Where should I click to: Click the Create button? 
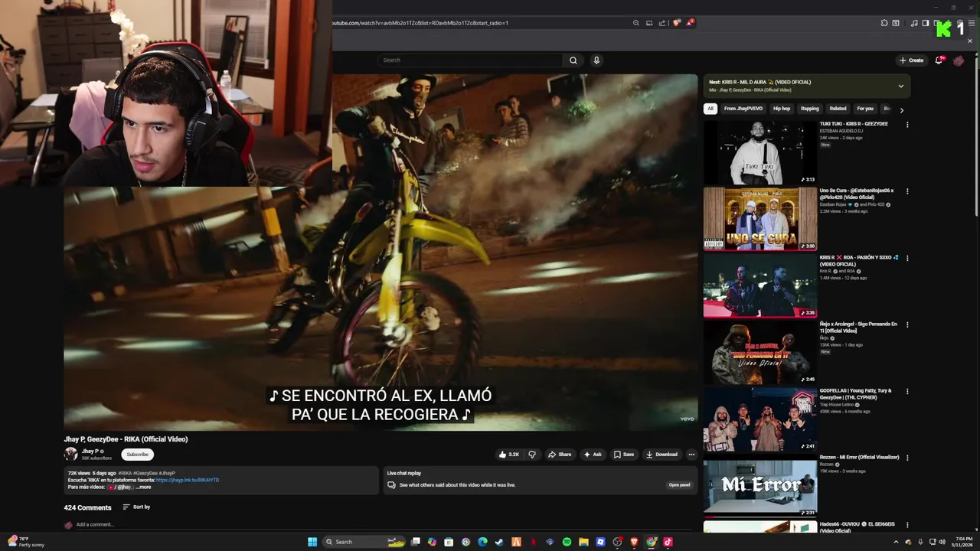click(911, 60)
